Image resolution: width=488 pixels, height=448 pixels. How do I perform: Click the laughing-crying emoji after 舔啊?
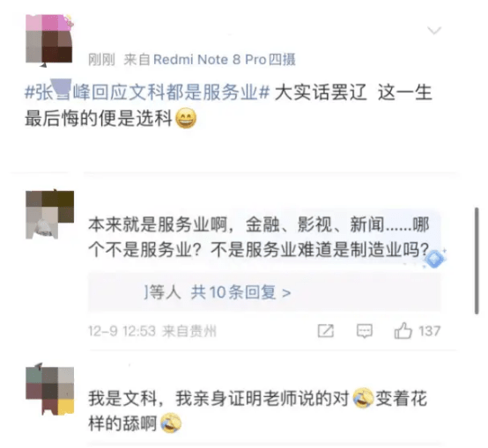click(x=171, y=422)
